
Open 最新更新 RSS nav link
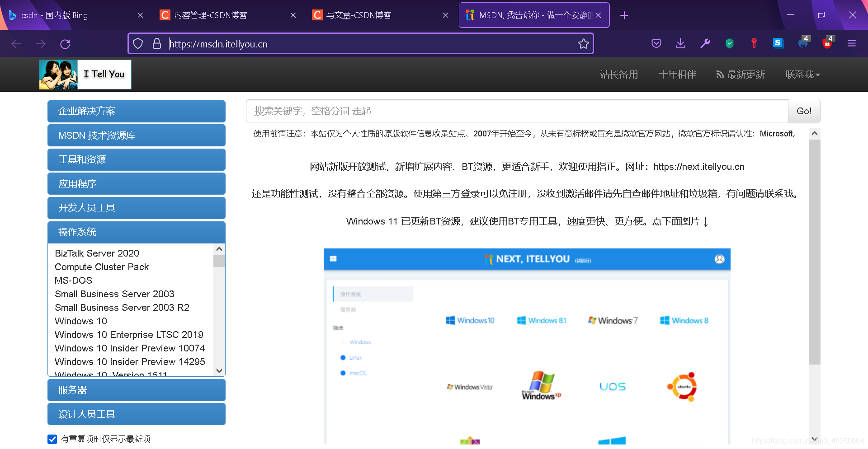pyautogui.click(x=741, y=75)
